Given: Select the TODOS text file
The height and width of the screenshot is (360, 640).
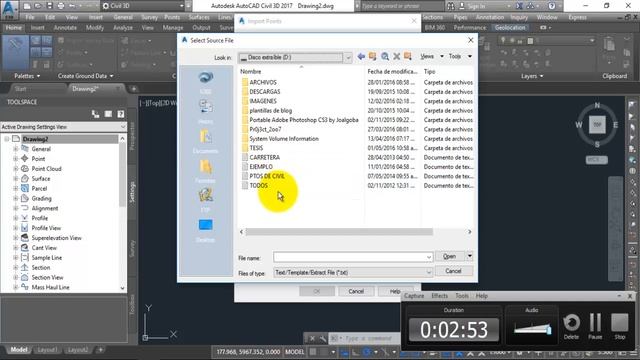Looking at the screenshot, I should [x=259, y=185].
